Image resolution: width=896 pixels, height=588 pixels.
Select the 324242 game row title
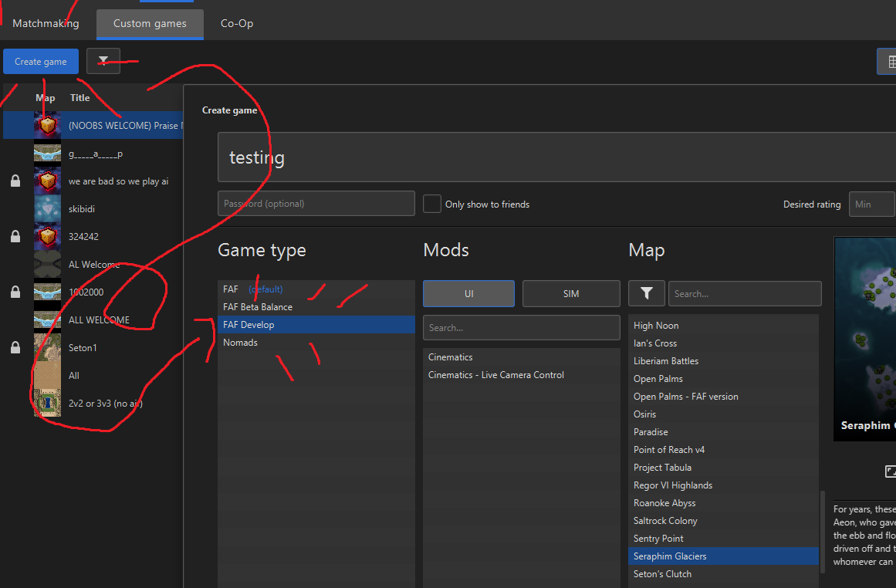click(x=83, y=236)
